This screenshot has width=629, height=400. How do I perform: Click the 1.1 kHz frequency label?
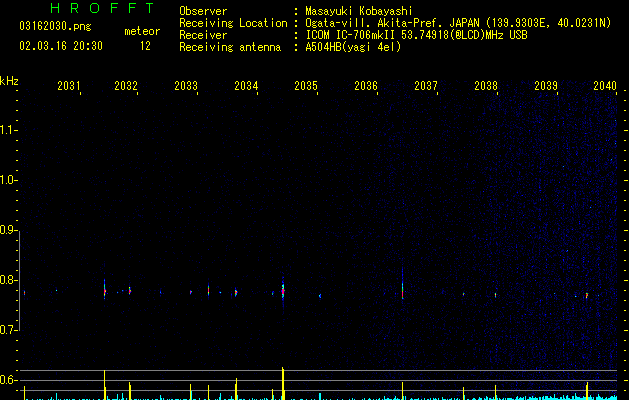[x=8, y=130]
